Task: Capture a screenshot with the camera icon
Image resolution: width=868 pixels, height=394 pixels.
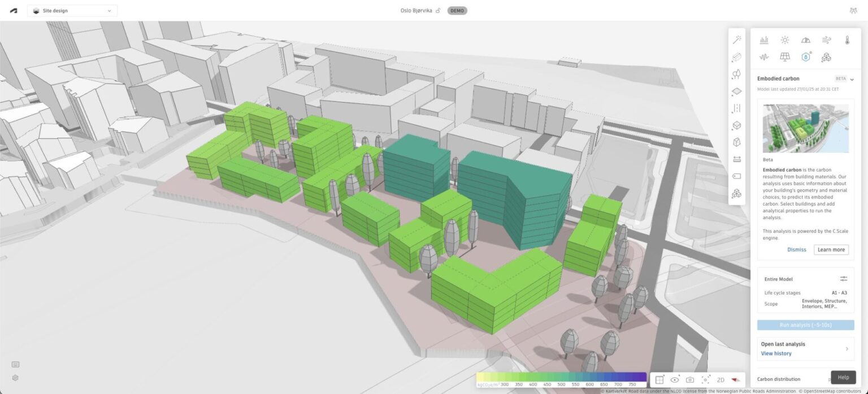Action: coord(690,380)
